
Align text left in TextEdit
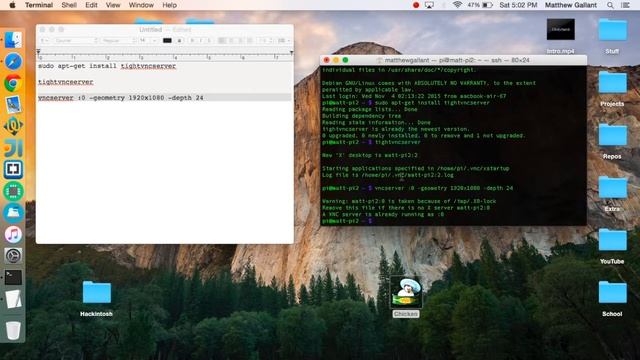click(222, 40)
